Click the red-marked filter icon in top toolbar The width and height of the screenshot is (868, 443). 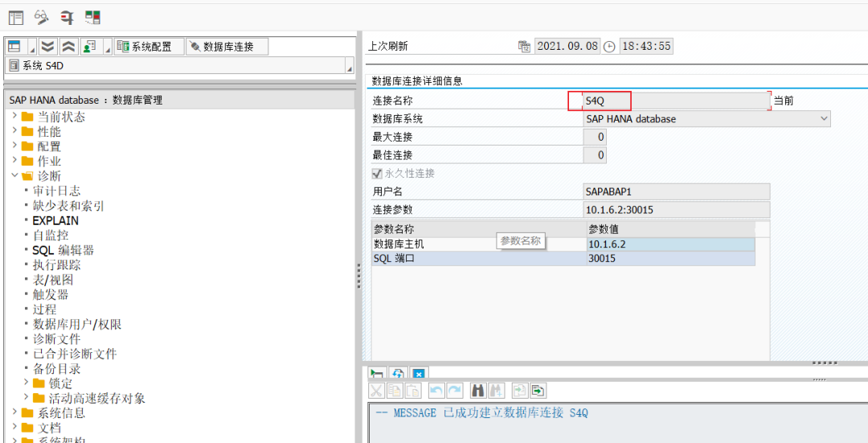coord(67,18)
